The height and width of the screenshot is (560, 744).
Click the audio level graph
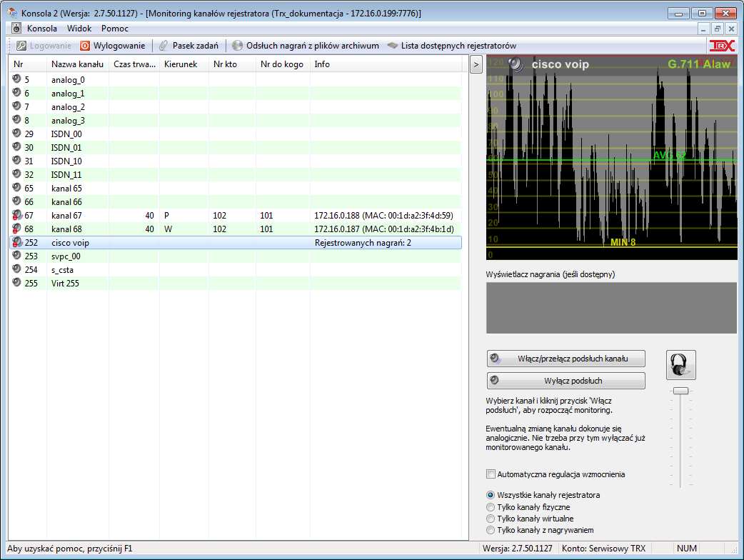612,158
